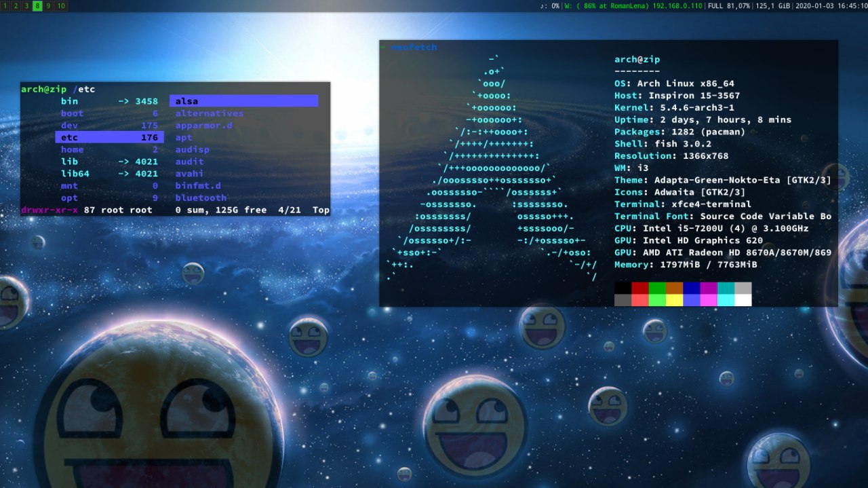868x488 pixels.
Task: Open the apparmor.d folder in ranger
Action: [x=204, y=126]
